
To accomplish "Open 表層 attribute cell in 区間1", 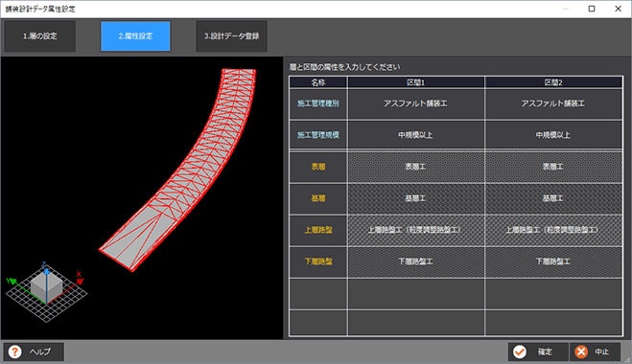I will 415,167.
